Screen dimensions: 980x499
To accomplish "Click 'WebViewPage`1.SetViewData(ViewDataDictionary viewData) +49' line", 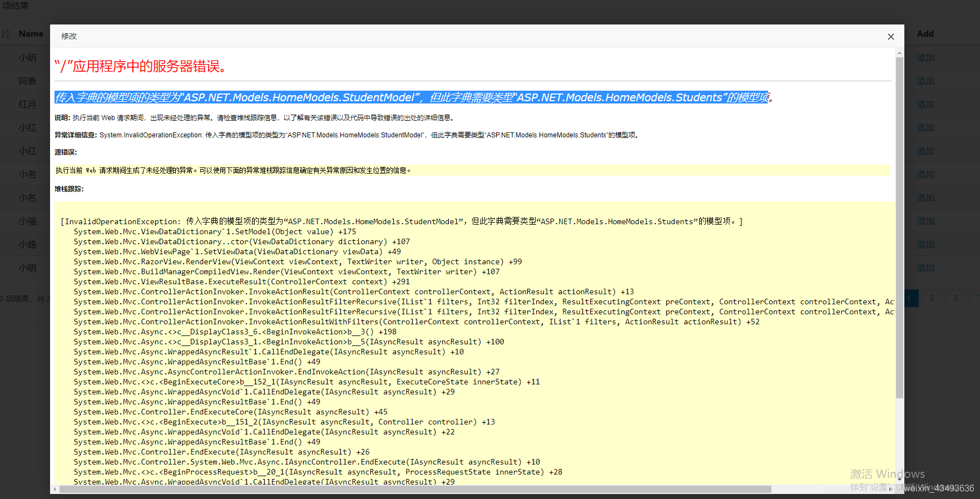I will (x=237, y=252).
